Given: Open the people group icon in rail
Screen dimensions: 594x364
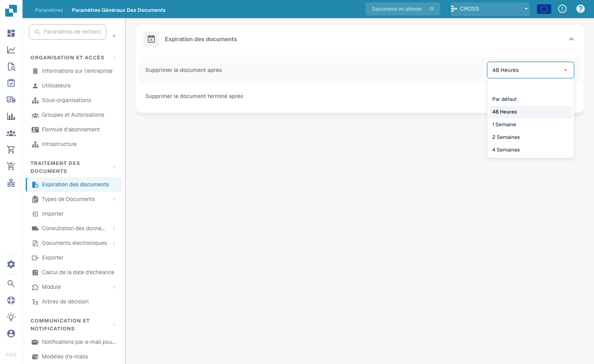Looking at the screenshot, I should click(x=11, y=133).
